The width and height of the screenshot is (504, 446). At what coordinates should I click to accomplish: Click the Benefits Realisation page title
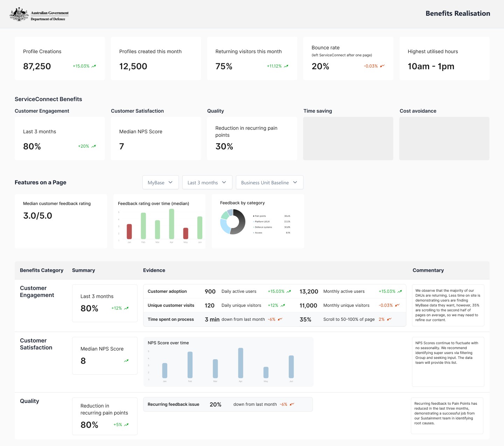coord(458,13)
